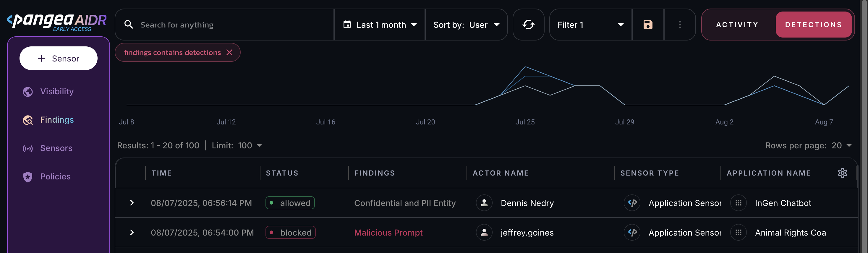Click the add Sensor button
Viewport: 868px width, 253px height.
click(58, 58)
